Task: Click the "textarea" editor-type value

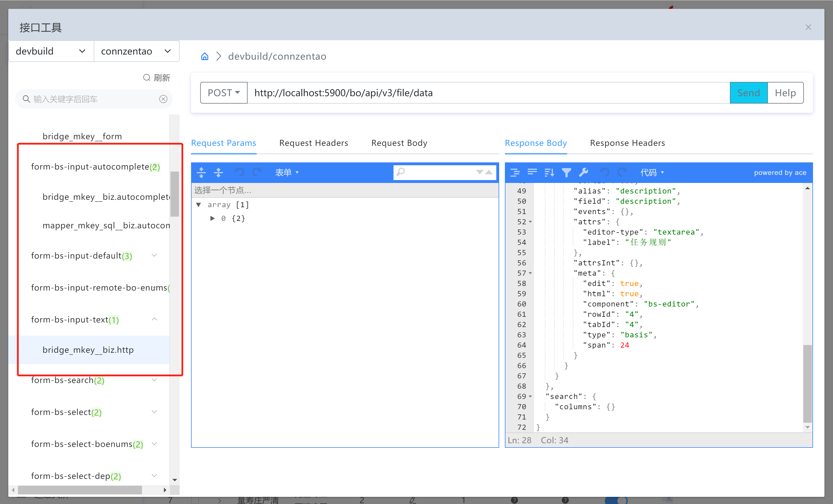Action: (676, 232)
